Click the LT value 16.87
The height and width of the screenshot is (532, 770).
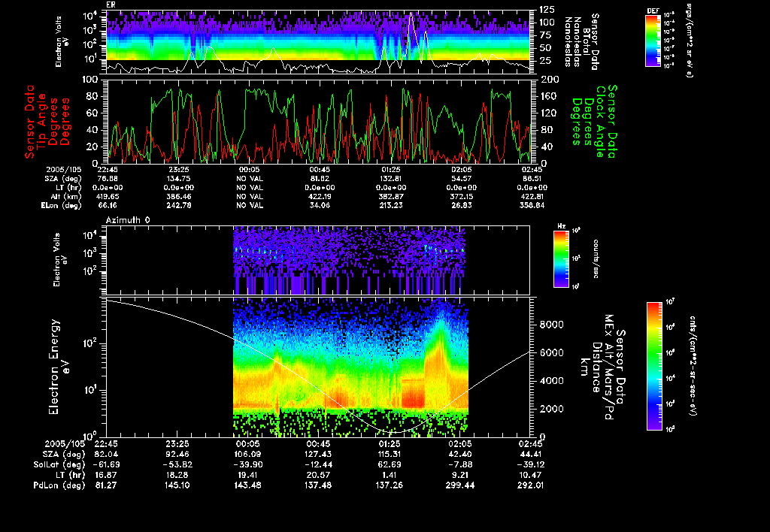click(107, 475)
